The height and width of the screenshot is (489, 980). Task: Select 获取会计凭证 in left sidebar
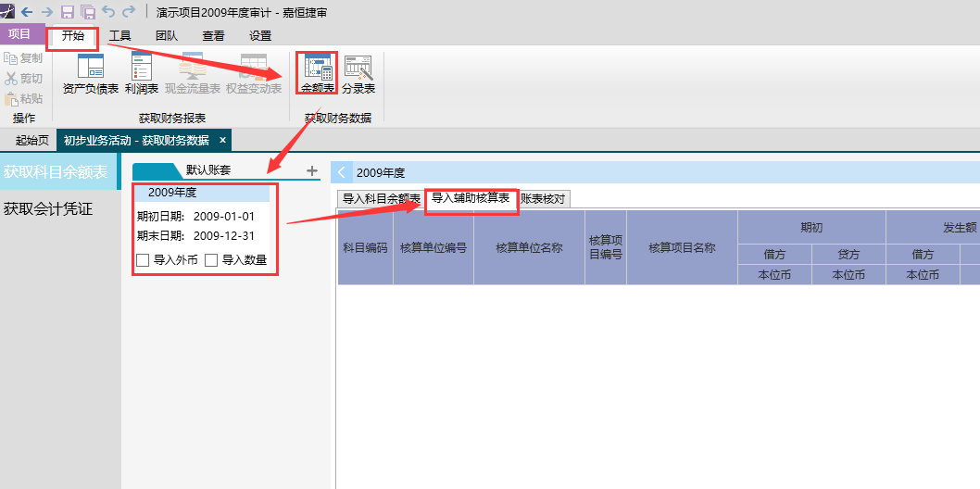(x=48, y=209)
